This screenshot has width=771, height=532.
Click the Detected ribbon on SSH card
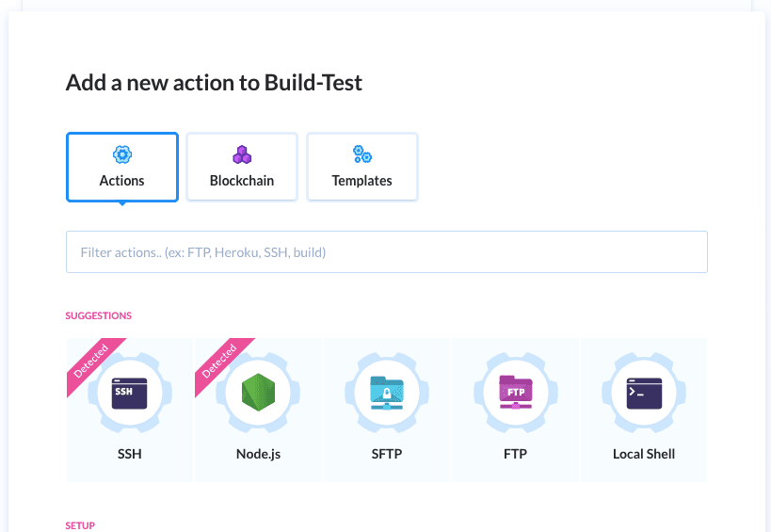(92, 362)
